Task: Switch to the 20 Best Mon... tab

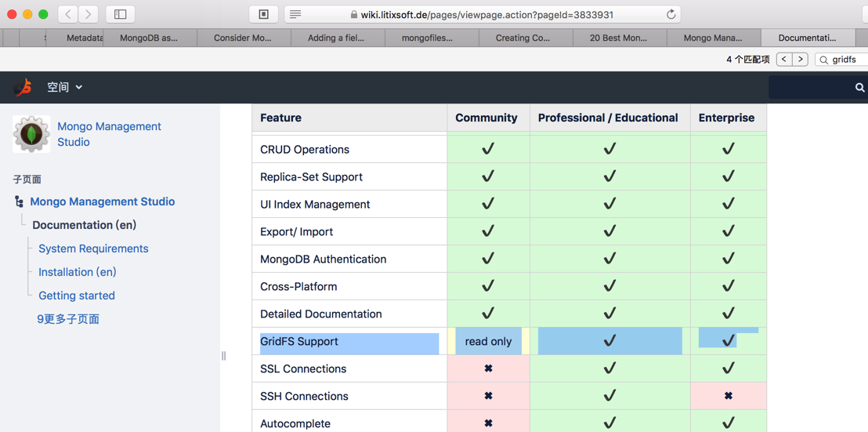Action: tap(618, 38)
